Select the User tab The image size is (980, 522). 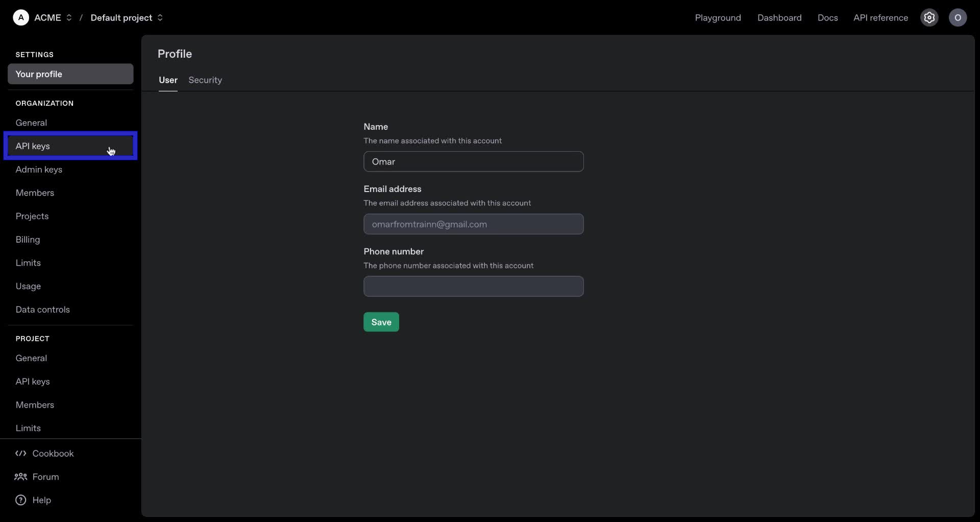(x=168, y=80)
